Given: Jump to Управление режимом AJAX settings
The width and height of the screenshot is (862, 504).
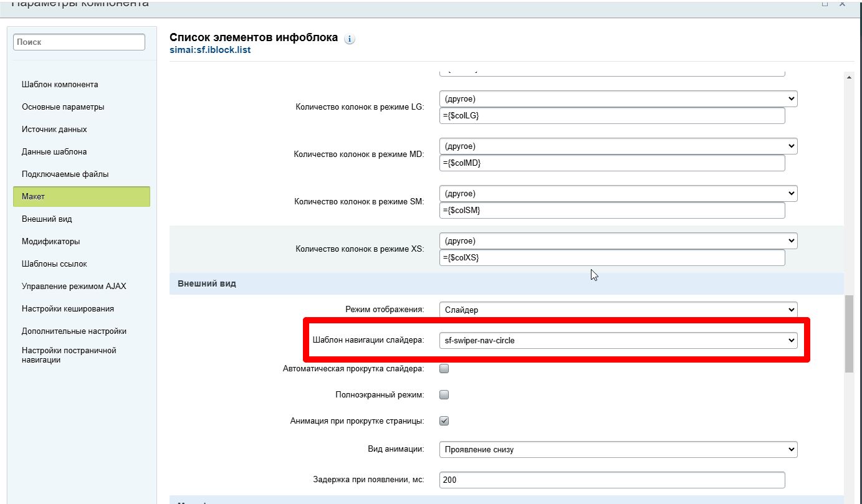Looking at the screenshot, I should pyautogui.click(x=74, y=287).
